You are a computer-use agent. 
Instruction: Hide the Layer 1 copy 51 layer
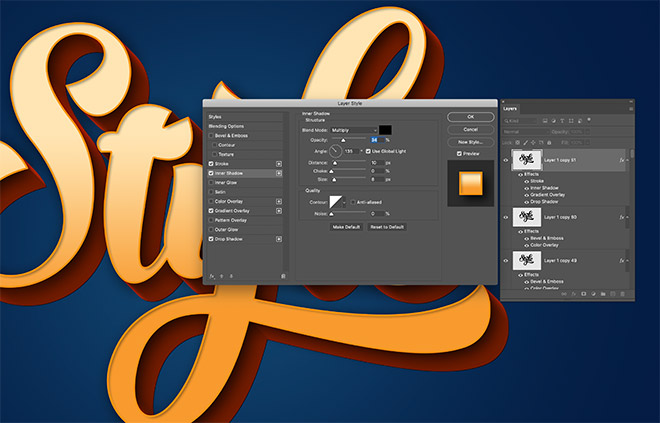tap(506, 159)
